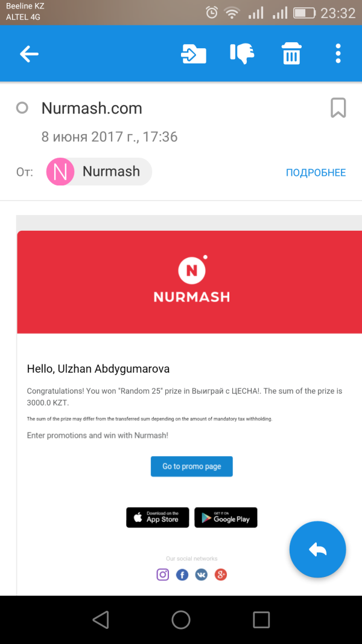Expand details via ПОДРОБНЕЕ
The width and height of the screenshot is (362, 644).
coord(316,173)
